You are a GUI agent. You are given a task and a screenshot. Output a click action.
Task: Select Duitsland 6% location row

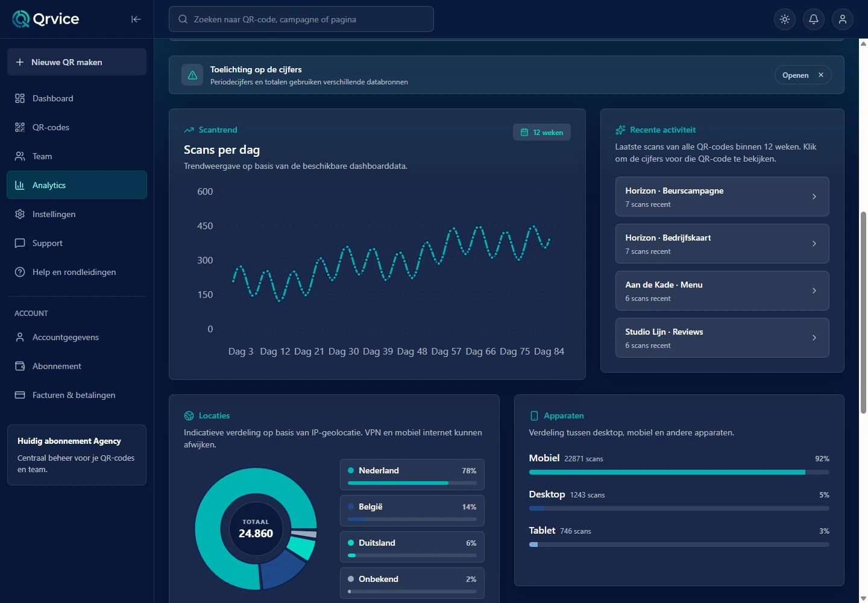click(x=412, y=547)
